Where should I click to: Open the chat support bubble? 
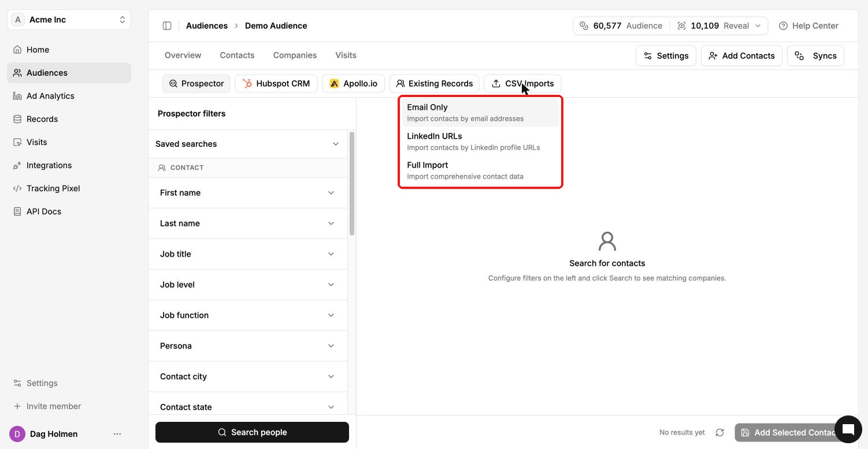pyautogui.click(x=848, y=429)
